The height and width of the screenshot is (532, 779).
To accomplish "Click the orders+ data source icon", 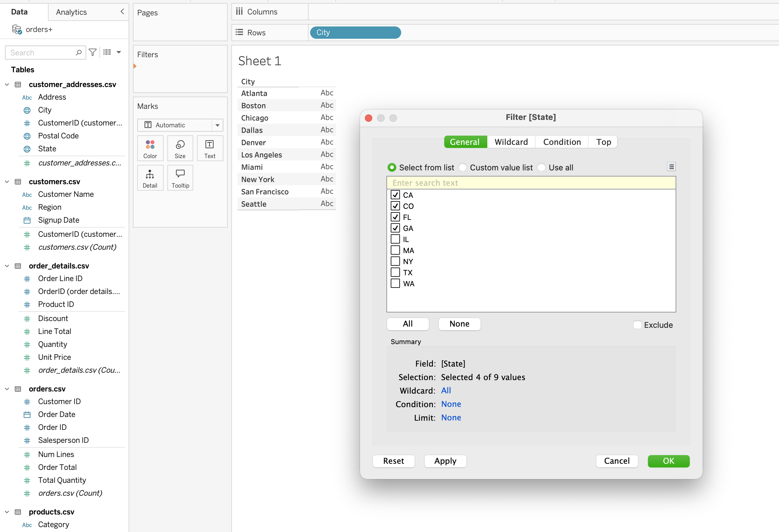I will click(17, 30).
